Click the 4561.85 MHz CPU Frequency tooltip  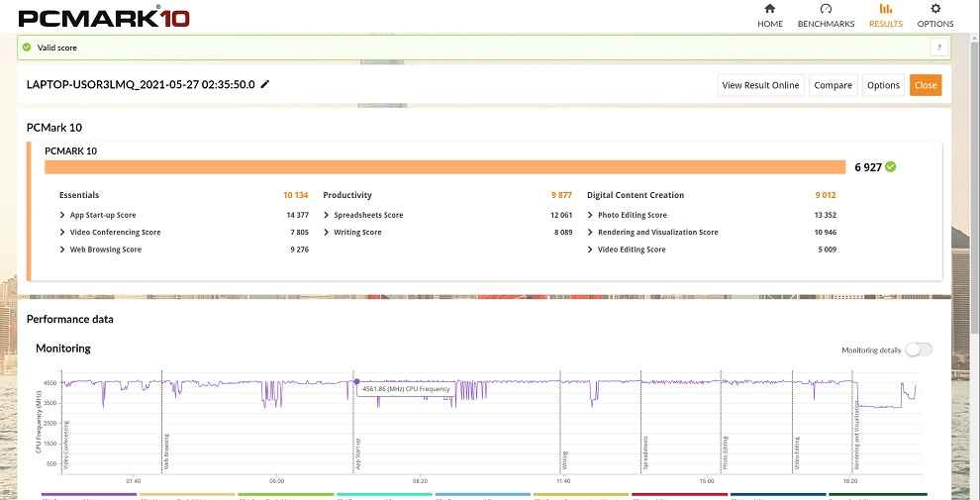tap(405, 389)
